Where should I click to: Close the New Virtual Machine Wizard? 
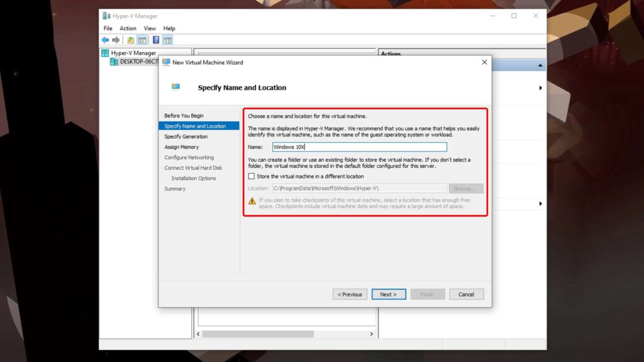pyautogui.click(x=484, y=62)
